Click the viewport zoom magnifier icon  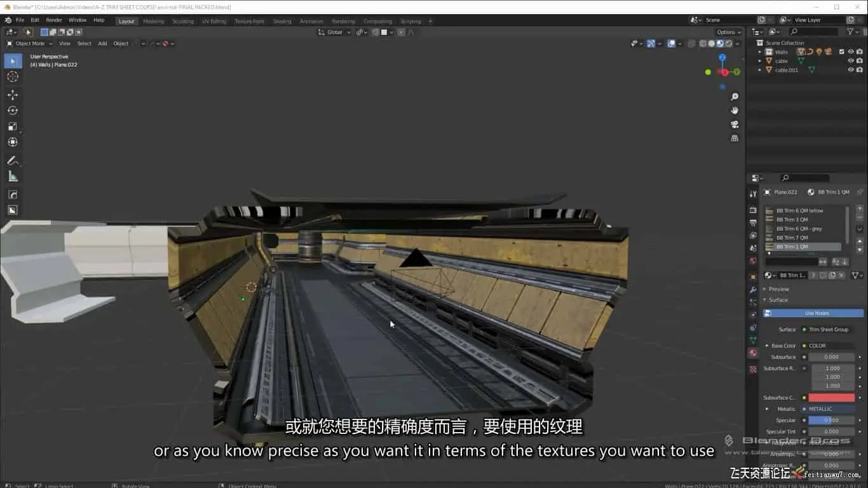(x=735, y=97)
